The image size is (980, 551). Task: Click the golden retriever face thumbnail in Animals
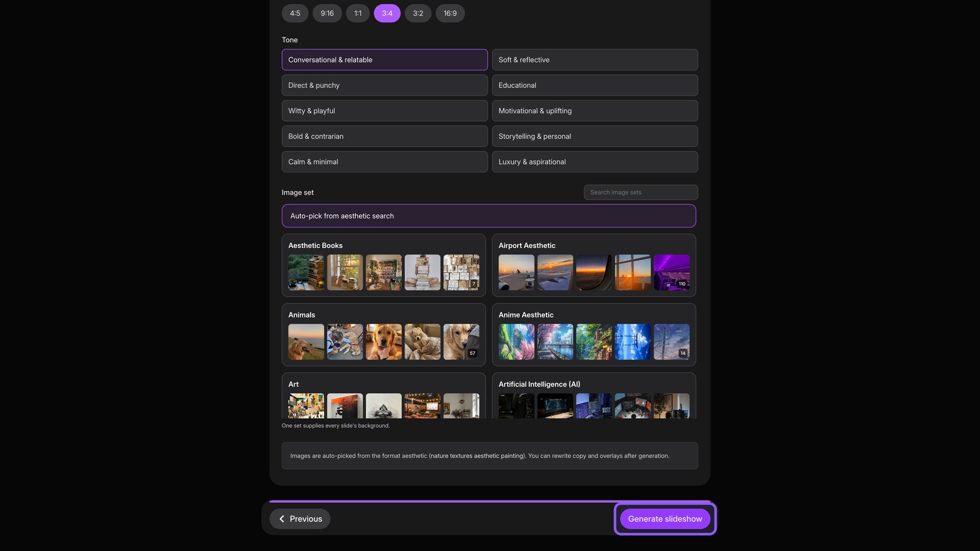383,342
